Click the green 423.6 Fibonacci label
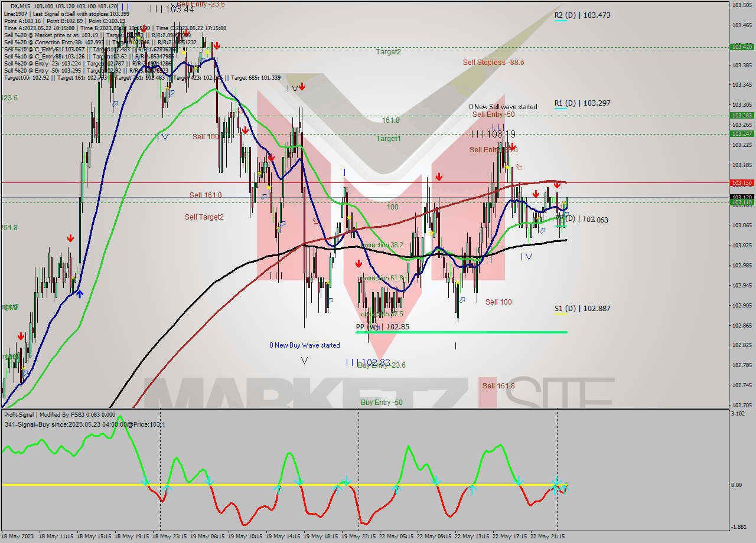The image size is (756, 543). tap(9, 98)
